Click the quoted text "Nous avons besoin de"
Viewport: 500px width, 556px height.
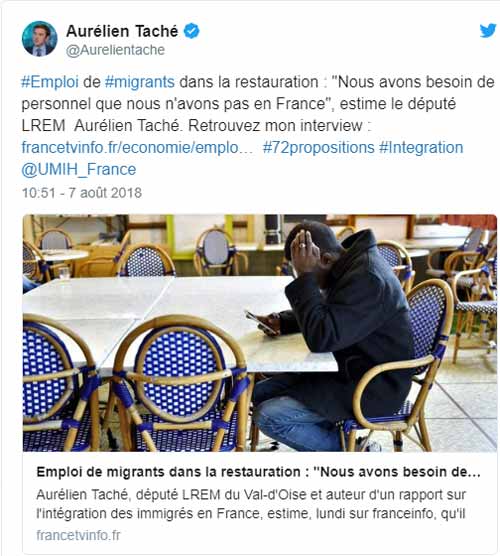click(412, 82)
